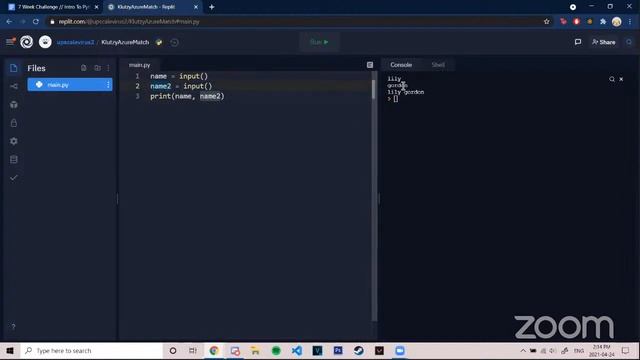640x360 pixels.
Task: Open the user avatar next to the repl name
Action: [45, 42]
